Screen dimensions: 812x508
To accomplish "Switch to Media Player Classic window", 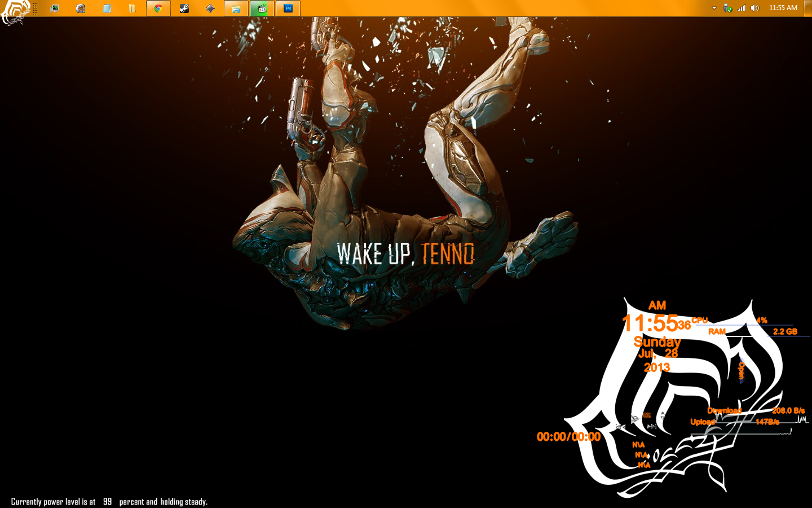I will tap(262, 8).
